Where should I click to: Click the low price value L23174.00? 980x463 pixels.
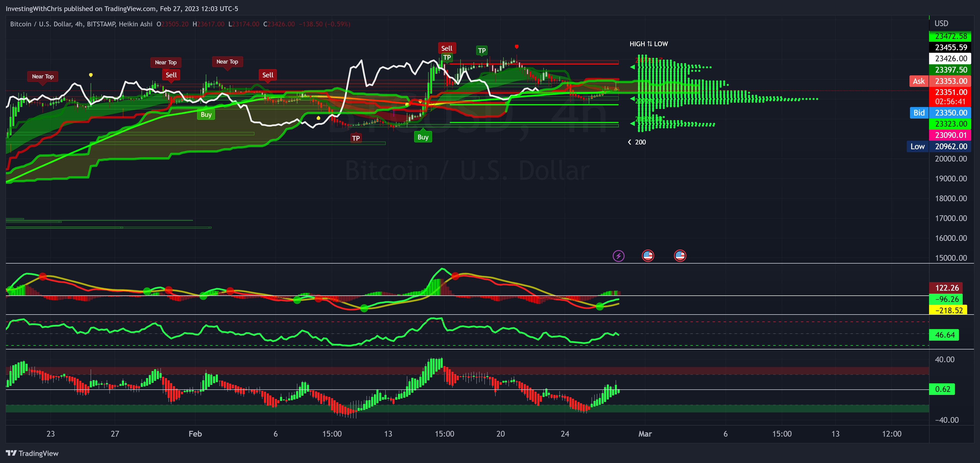point(244,24)
